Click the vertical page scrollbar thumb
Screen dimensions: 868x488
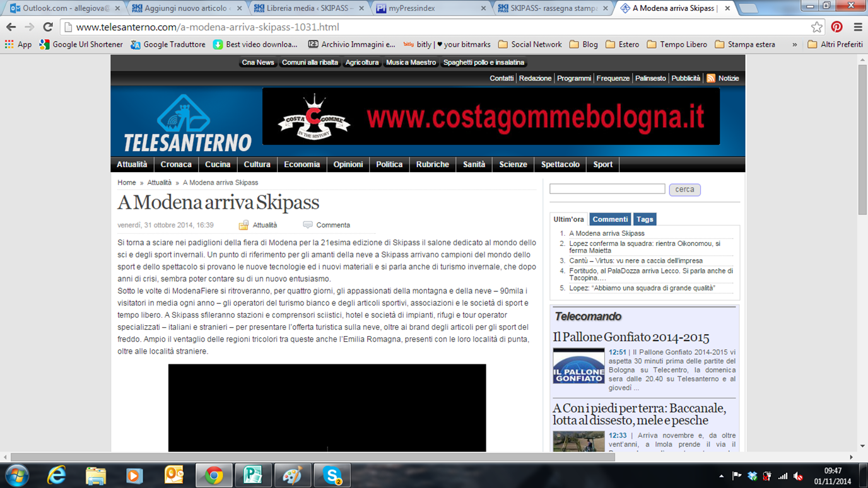pos(862,139)
